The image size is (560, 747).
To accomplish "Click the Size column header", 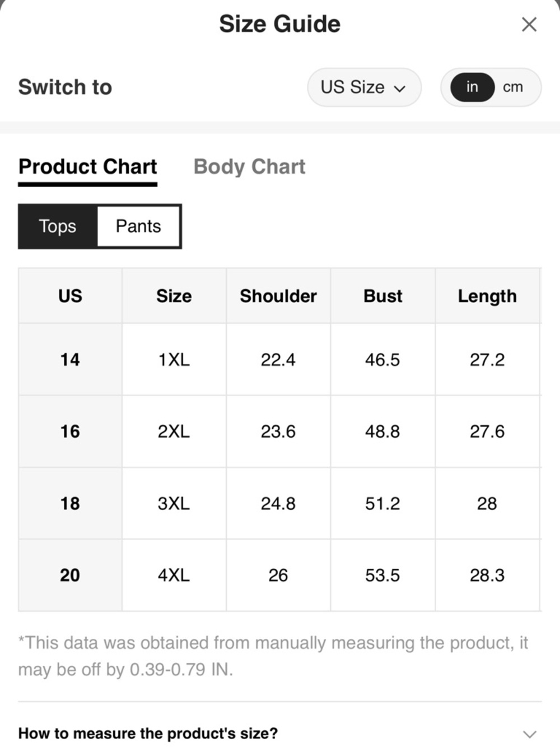I will (174, 296).
